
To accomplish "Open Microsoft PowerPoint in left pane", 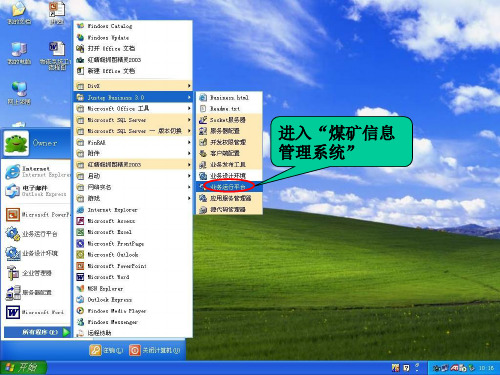I will pyautogui.click(x=37, y=215).
